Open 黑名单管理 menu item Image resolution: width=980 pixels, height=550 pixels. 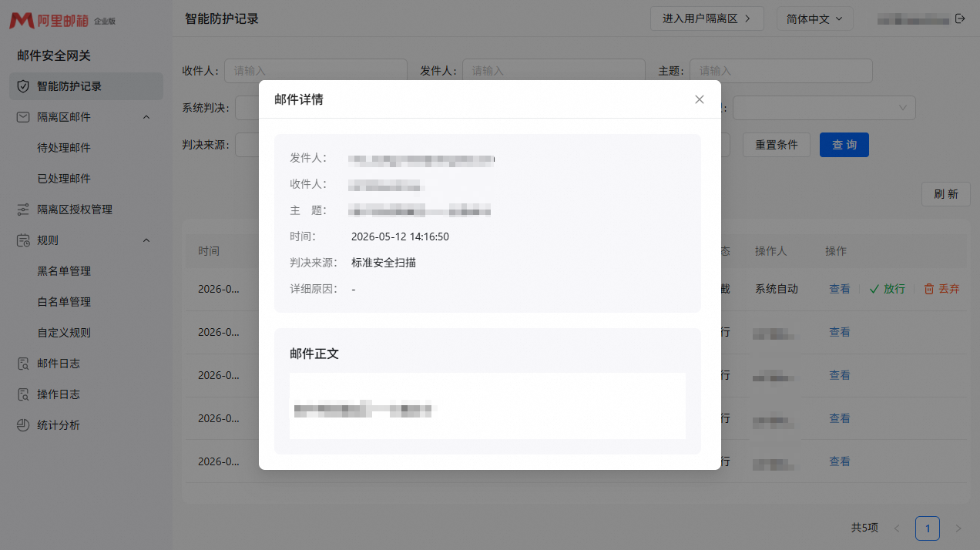pyautogui.click(x=64, y=271)
